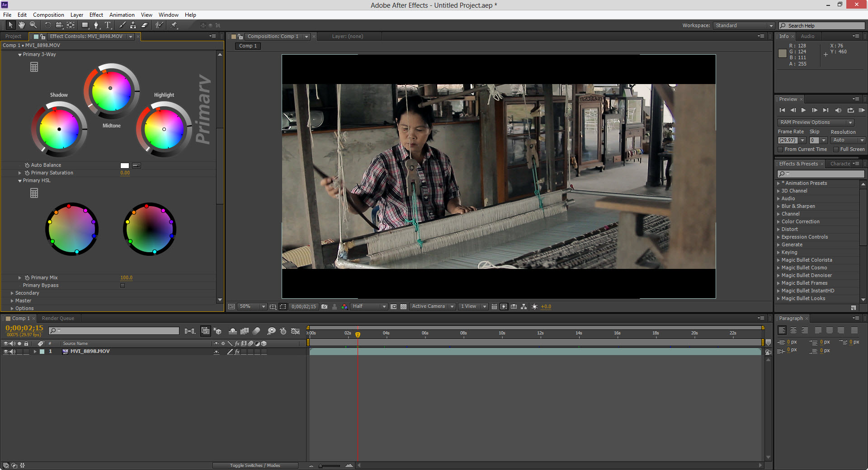
Task: Switch to the Render Queue tab
Action: click(x=58, y=319)
